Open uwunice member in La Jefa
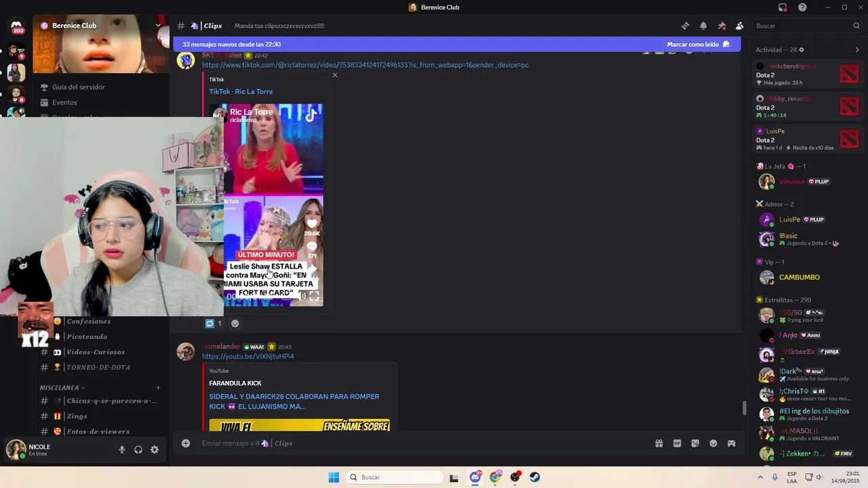868x488 pixels. [808, 182]
